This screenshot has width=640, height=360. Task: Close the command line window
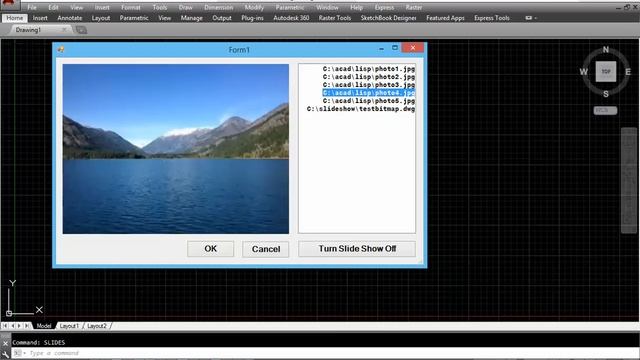5,343
